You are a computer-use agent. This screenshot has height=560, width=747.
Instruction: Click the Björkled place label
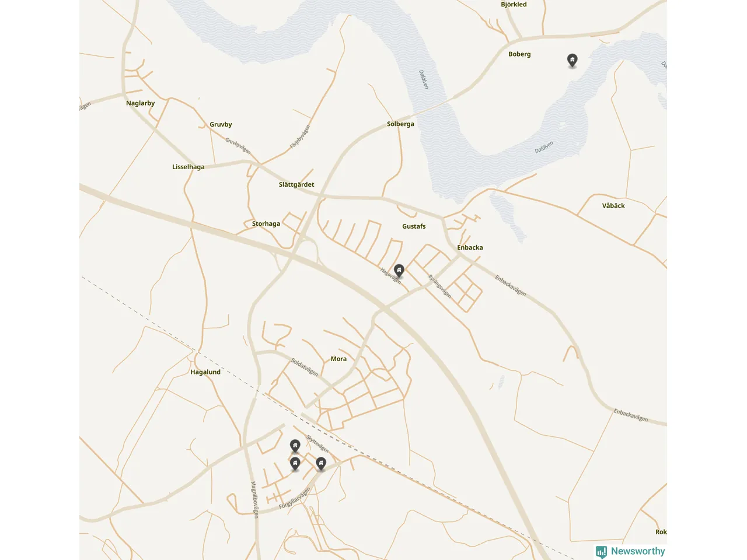click(x=514, y=5)
